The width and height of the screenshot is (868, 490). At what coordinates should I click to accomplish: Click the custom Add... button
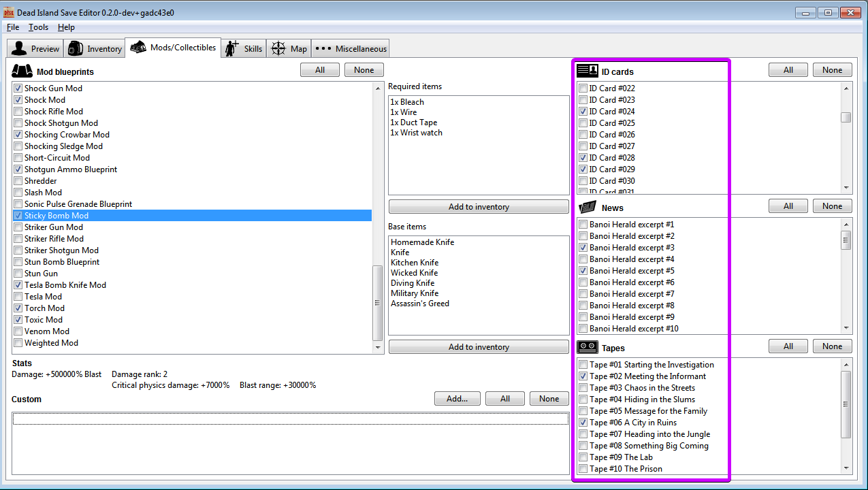(457, 399)
